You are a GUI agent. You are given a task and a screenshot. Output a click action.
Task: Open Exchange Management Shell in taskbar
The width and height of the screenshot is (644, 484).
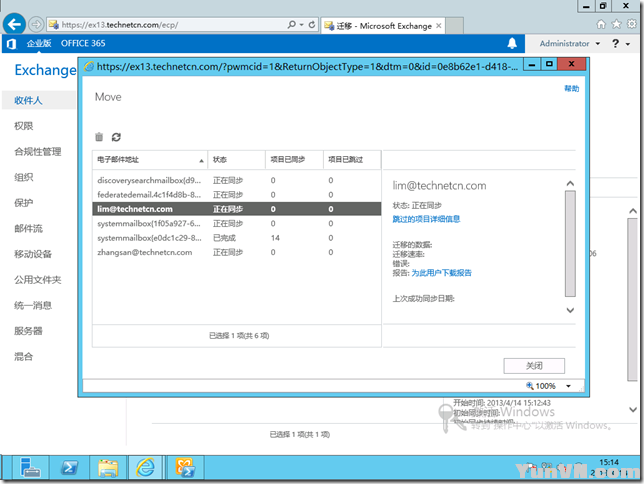click(x=185, y=468)
